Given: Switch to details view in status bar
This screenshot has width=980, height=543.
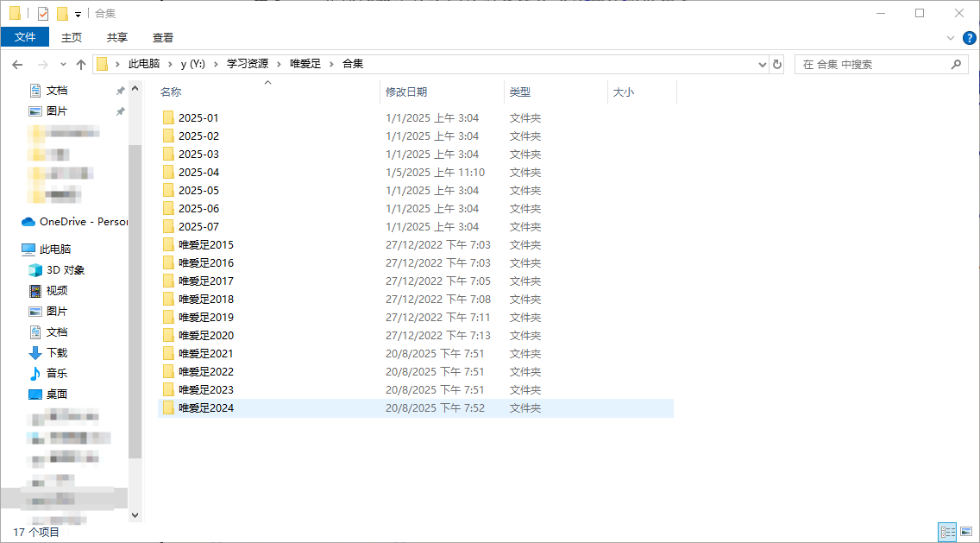Looking at the screenshot, I should (x=947, y=533).
